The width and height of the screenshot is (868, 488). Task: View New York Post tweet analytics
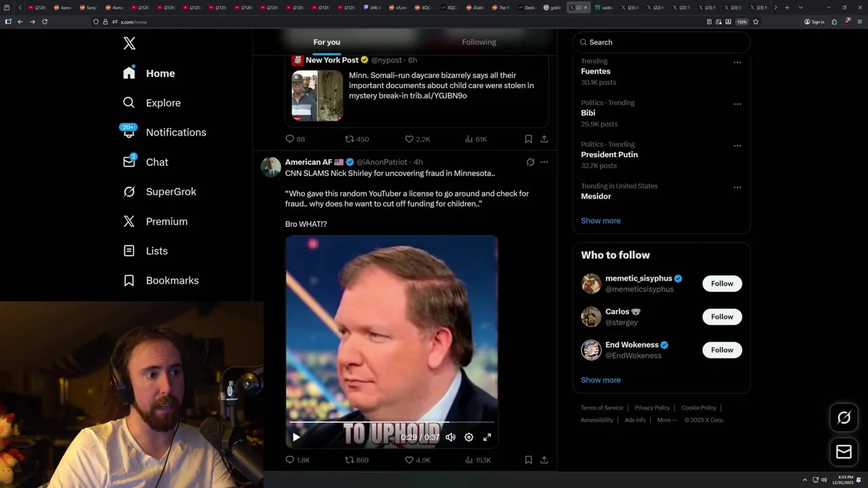[x=476, y=139]
